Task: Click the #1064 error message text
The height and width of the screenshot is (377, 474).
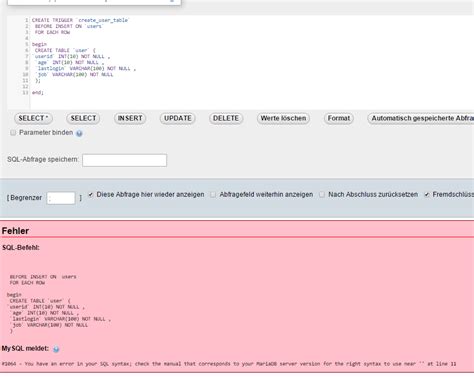Action: tap(229, 364)
